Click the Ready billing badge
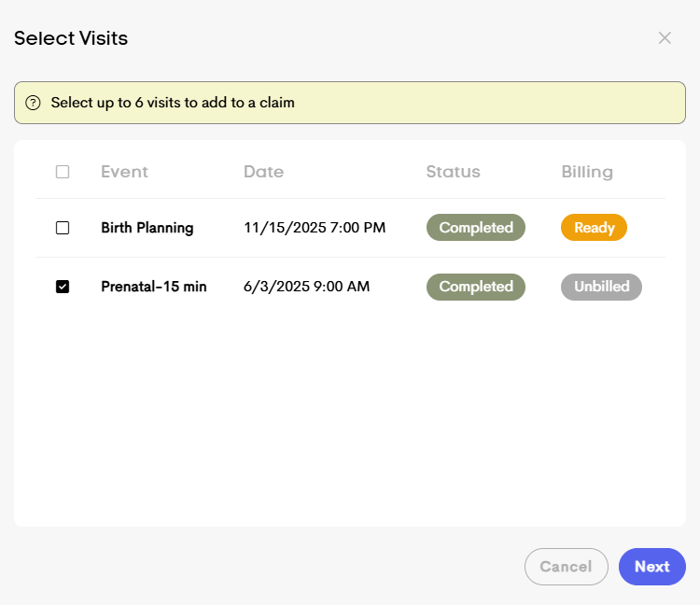This screenshot has width=700, height=605. (594, 228)
